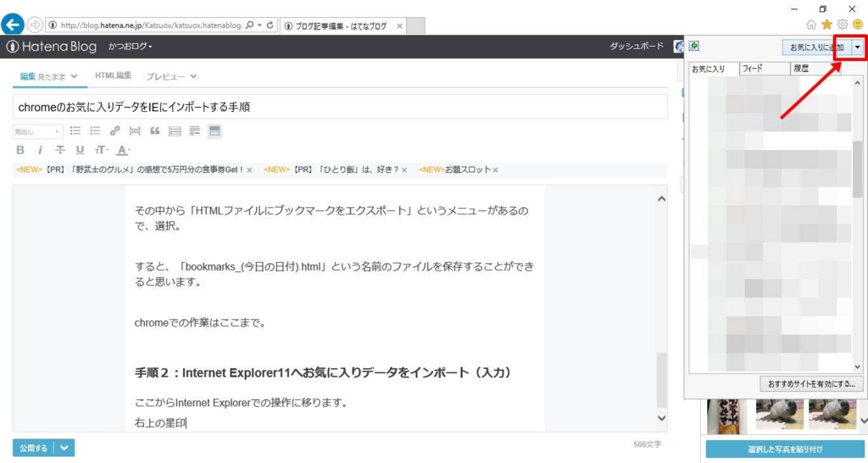
Task: Insert a numbered list in the editor
Action: pyautogui.click(x=95, y=131)
